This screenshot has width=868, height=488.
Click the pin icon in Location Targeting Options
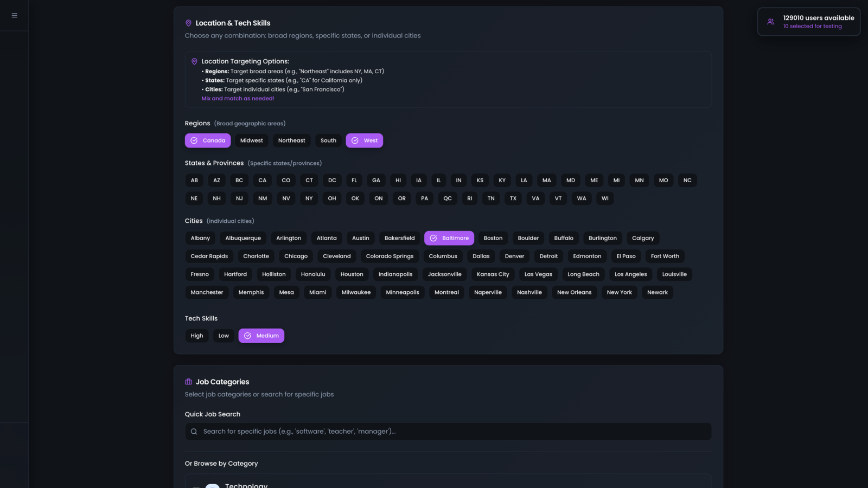click(x=194, y=62)
